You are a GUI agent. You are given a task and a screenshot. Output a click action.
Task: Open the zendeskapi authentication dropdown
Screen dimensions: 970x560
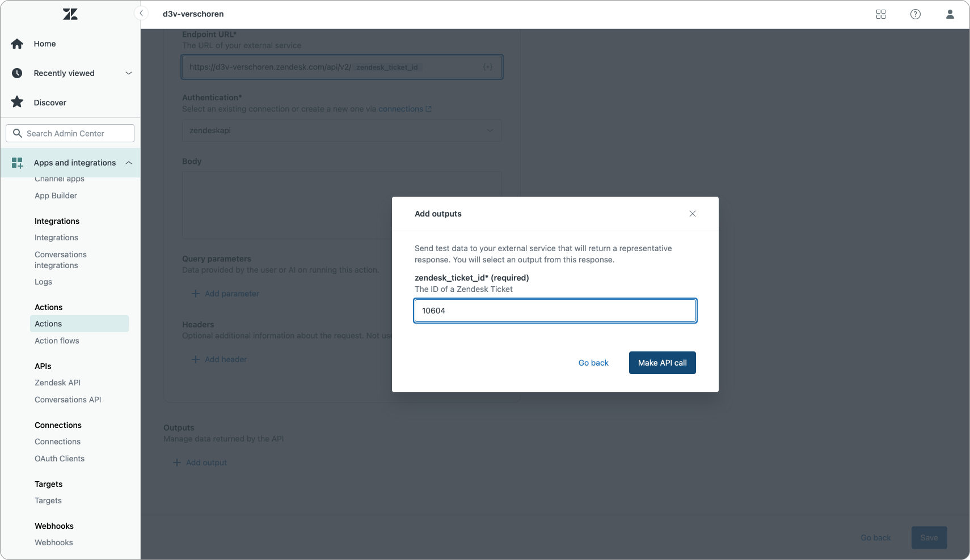[x=342, y=130]
